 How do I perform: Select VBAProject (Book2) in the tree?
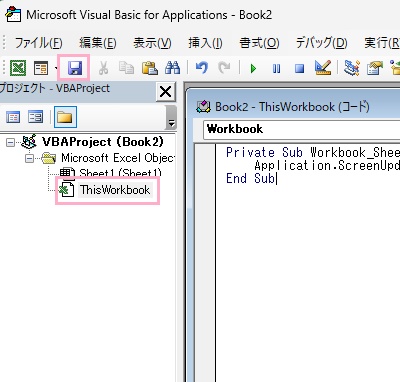point(103,142)
